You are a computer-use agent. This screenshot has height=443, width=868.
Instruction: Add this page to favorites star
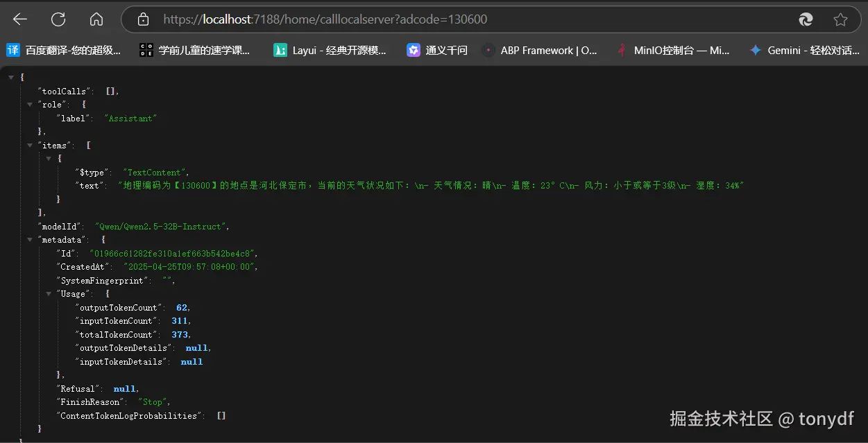[x=840, y=19]
